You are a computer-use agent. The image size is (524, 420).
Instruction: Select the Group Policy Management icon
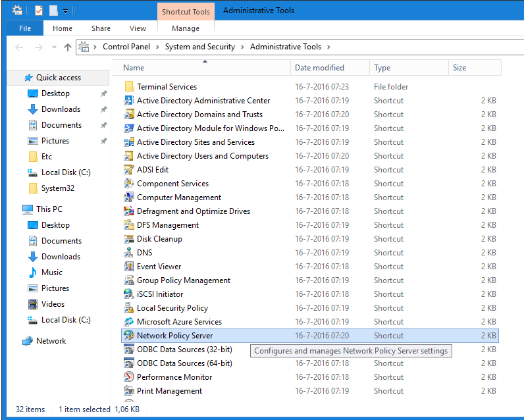129,280
